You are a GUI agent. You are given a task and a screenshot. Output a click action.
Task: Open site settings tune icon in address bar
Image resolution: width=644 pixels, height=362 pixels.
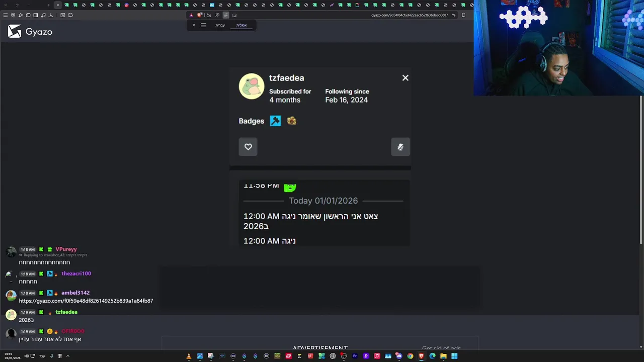click(x=453, y=15)
